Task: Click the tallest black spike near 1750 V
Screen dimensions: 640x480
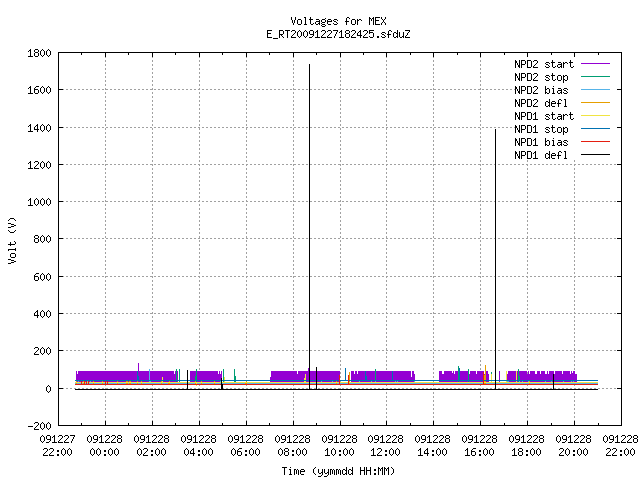Action: point(309,227)
